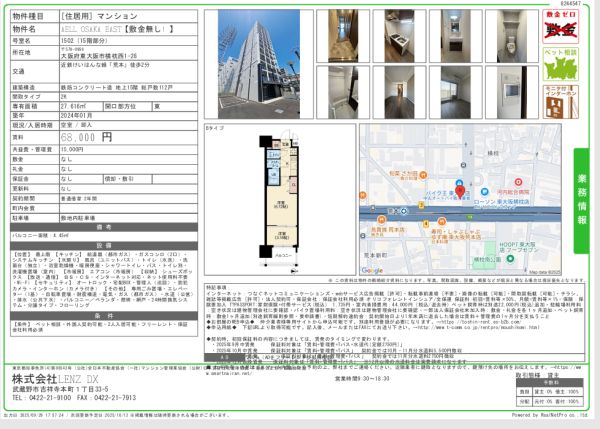Screen dimensions: 600x429
Task: Click the blue marker just above the red pin
Action: point(459,183)
